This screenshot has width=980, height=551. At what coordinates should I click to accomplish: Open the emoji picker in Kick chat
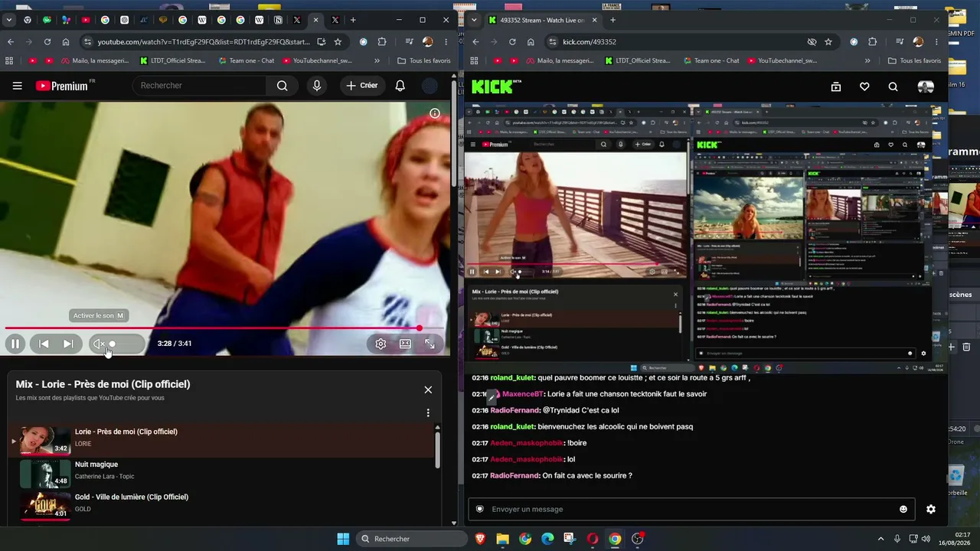tap(903, 510)
